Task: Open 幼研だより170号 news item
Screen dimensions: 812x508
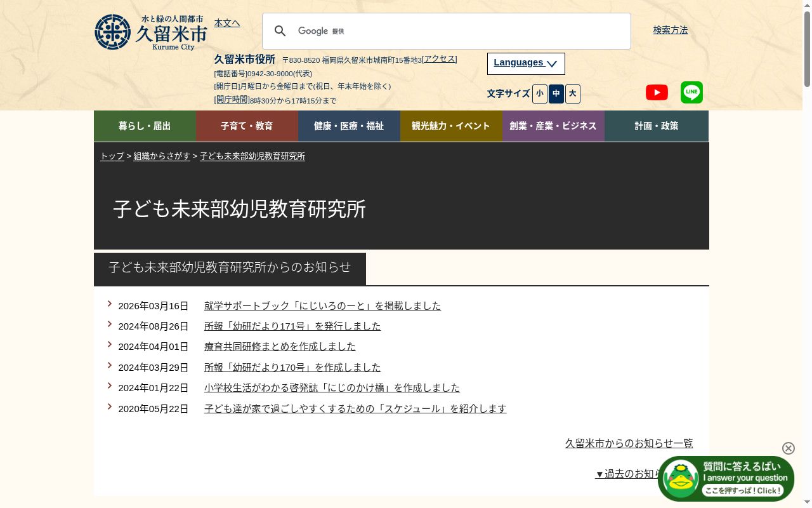Action: point(292,367)
